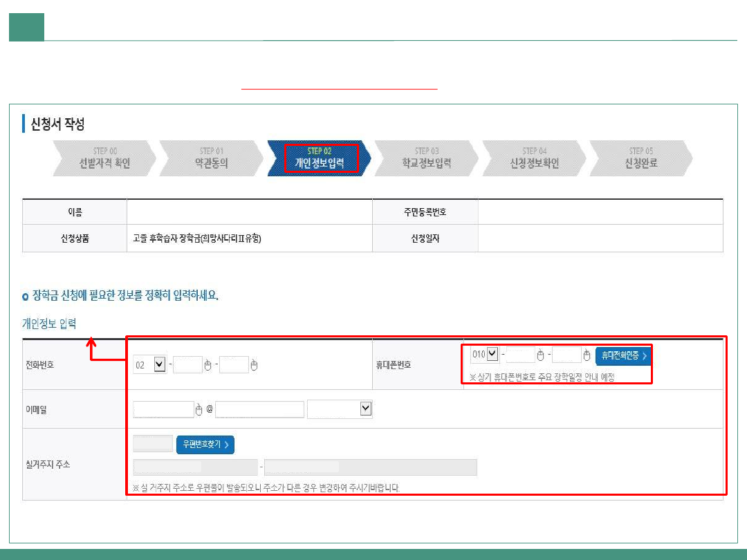Expand the 010 mobile prefix dropdown
Screen dimensions: 747x560
492,355
